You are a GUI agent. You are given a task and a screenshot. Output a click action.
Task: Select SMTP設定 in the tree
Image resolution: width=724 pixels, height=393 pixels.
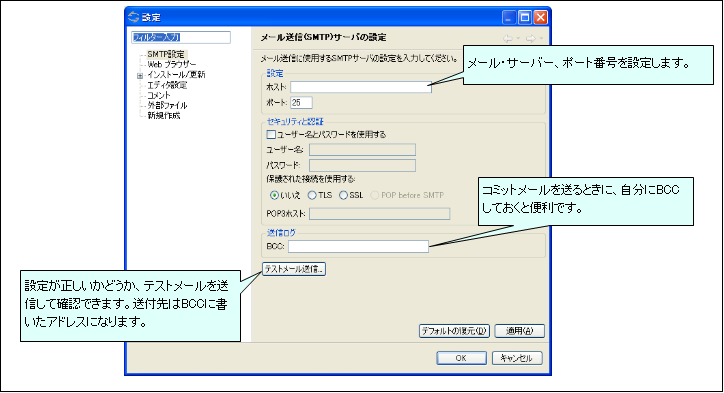pyautogui.click(x=166, y=54)
